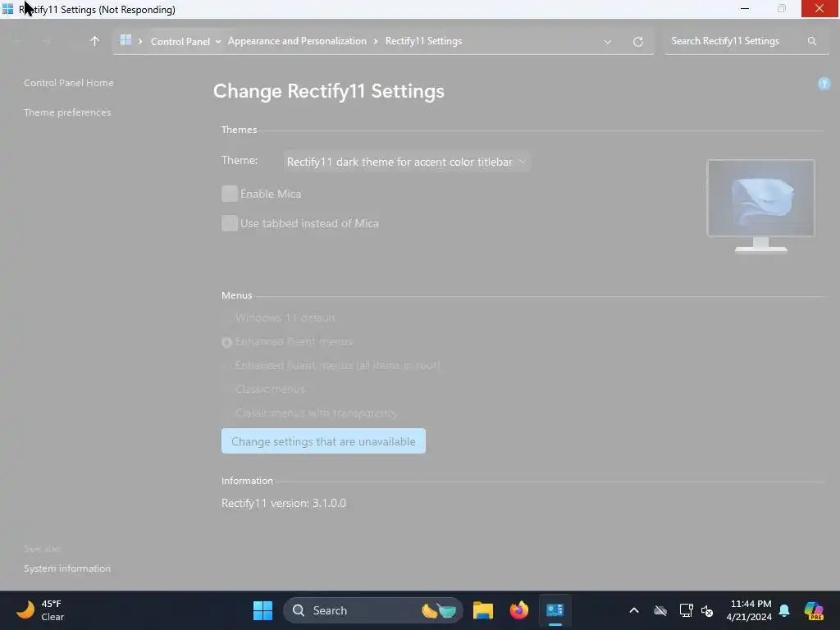Check Use tabbed instead of Mica

pyautogui.click(x=230, y=223)
